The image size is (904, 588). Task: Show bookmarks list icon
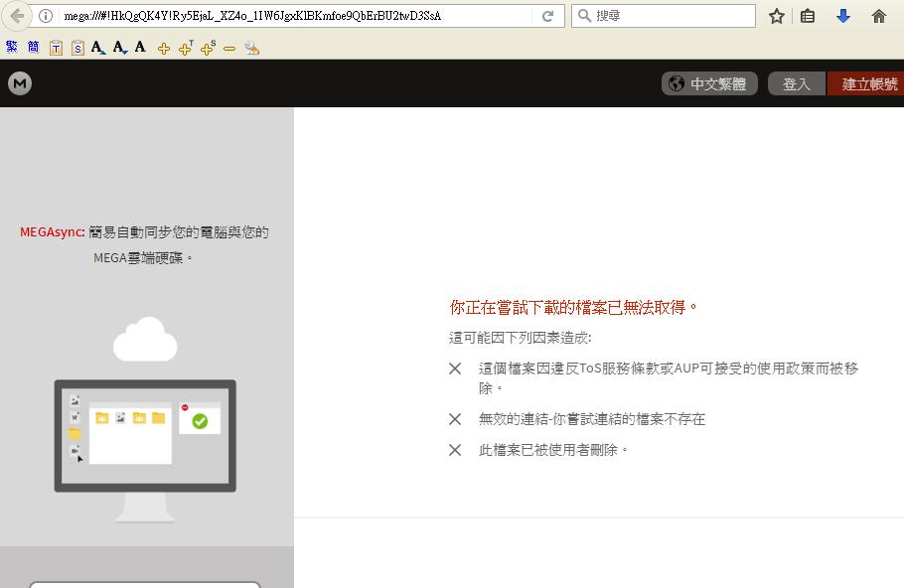click(x=808, y=16)
